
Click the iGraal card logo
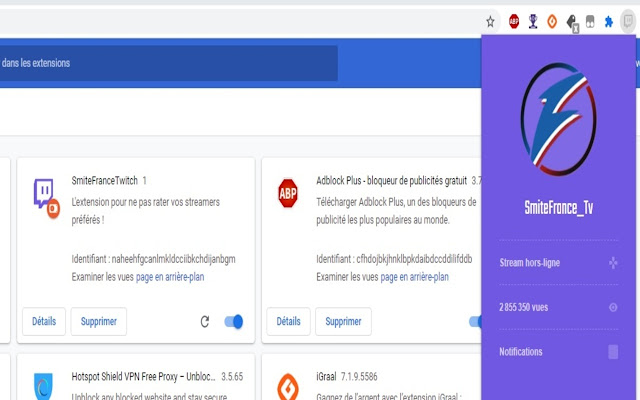(288, 387)
